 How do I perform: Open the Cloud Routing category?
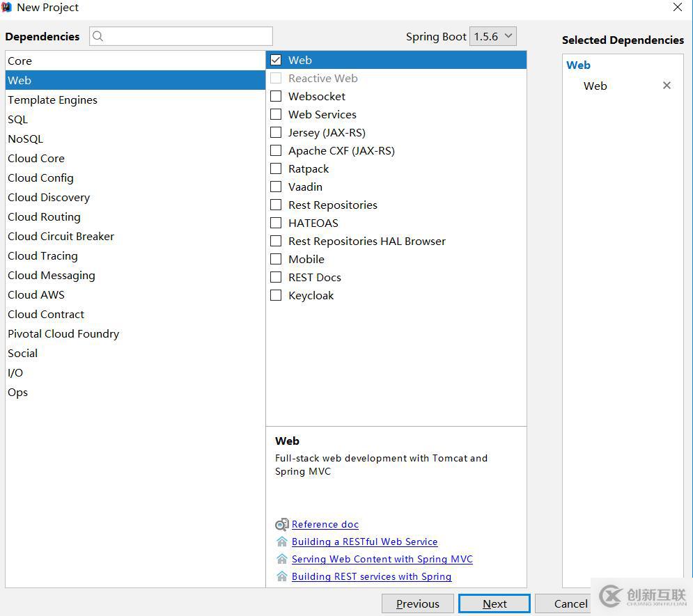(135, 216)
